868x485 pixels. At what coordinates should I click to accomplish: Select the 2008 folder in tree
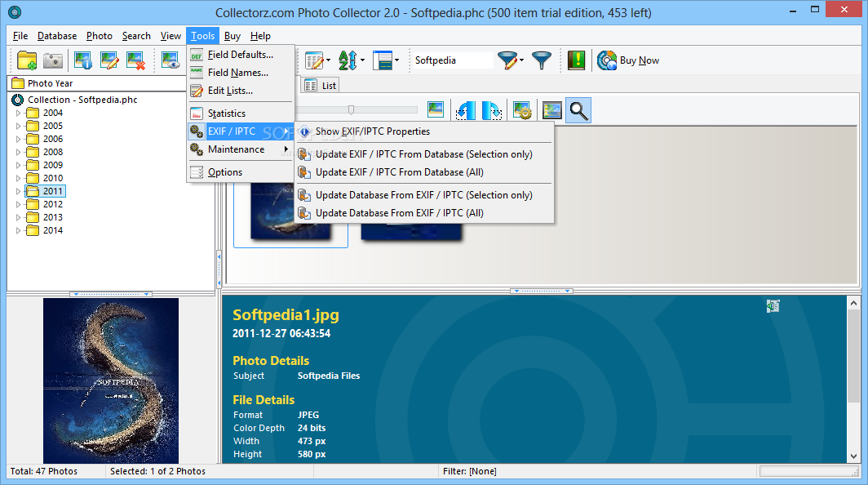(52, 152)
